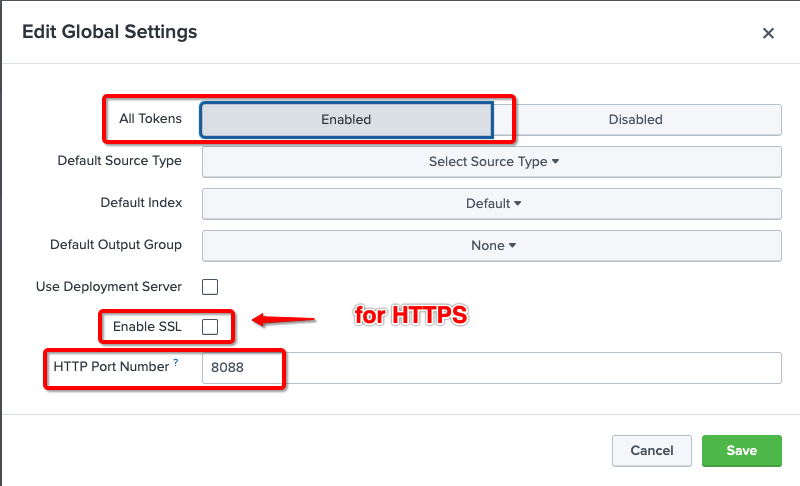Click the HTTP Port Number help question mark
Image resolution: width=800 pixels, height=486 pixels.
pyautogui.click(x=176, y=363)
